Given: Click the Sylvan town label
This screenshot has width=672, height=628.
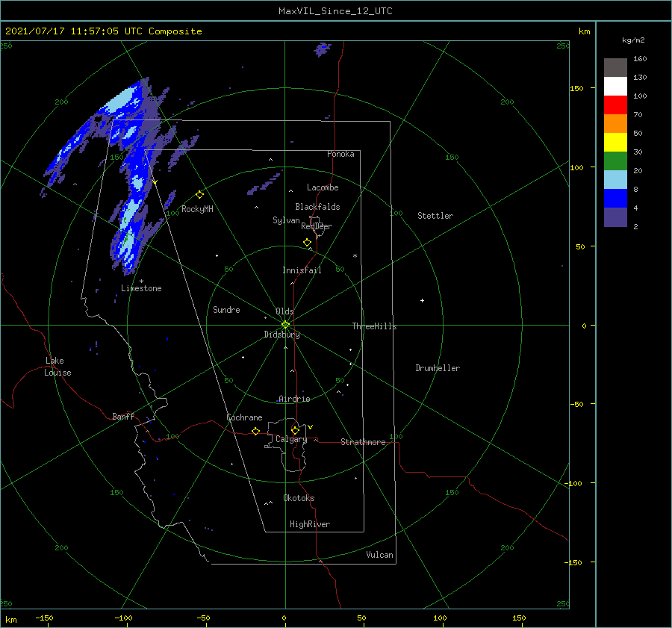Looking at the screenshot, I should 286,220.
